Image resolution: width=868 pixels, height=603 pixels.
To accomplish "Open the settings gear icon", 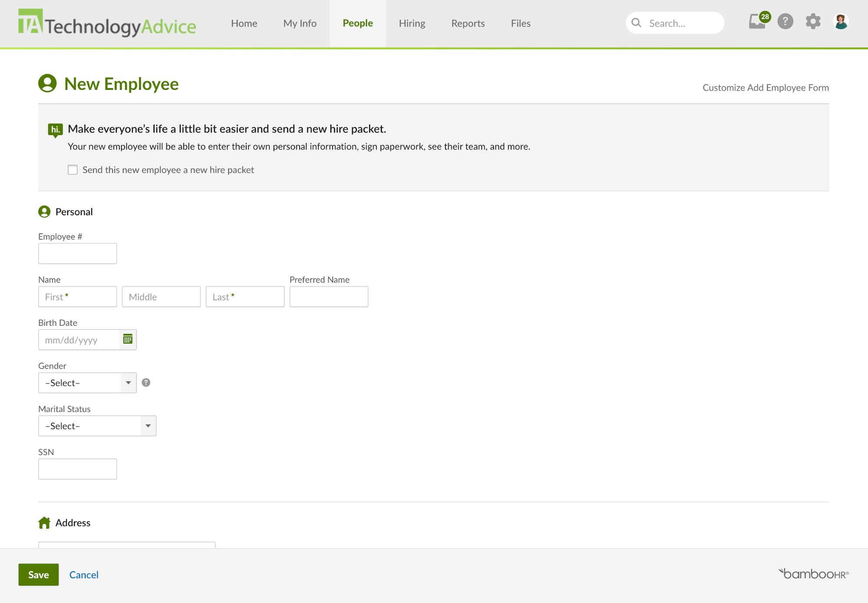I will tap(813, 21).
